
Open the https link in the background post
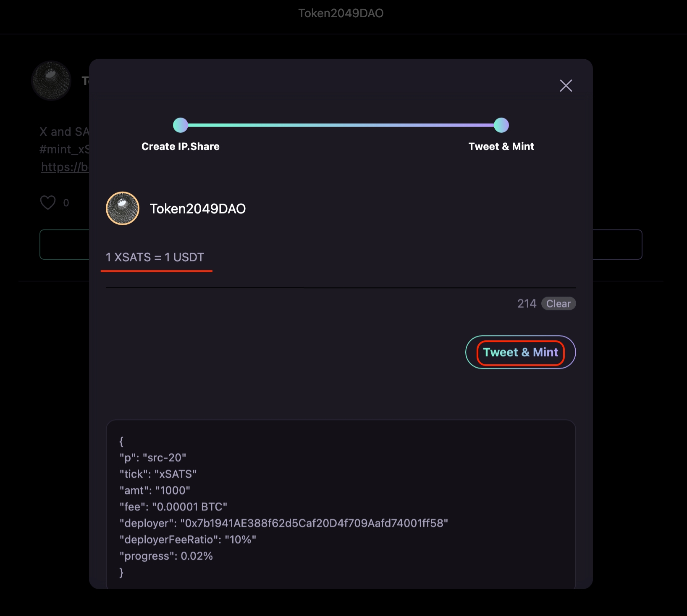pos(65,167)
